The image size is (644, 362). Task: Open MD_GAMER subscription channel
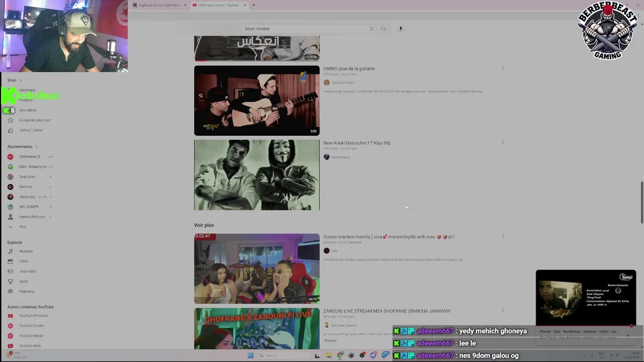point(29,207)
